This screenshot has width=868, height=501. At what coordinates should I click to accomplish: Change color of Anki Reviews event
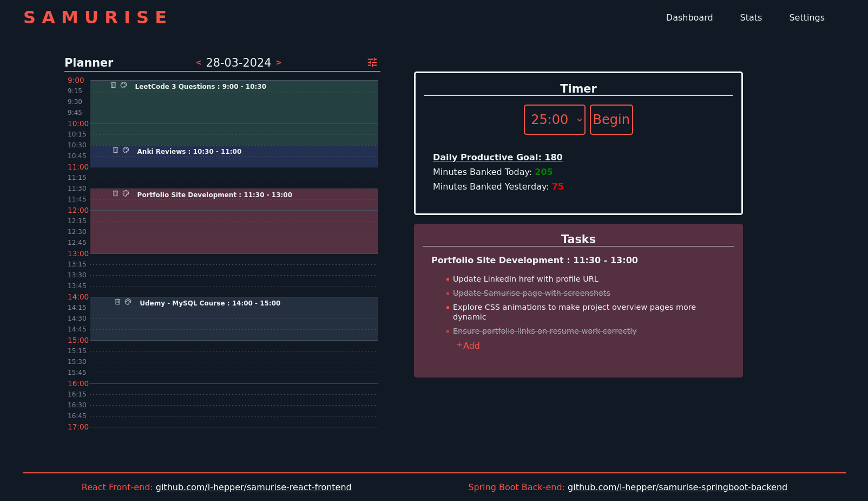coord(126,150)
